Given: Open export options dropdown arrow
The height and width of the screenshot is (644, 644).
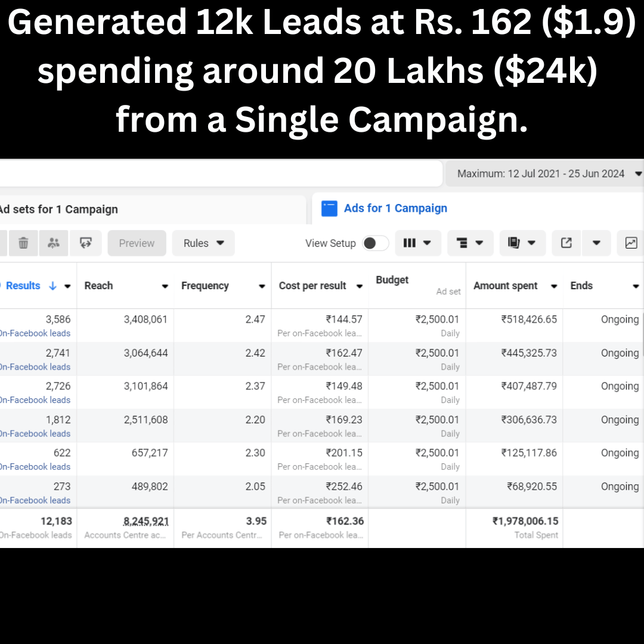Looking at the screenshot, I should 596,243.
